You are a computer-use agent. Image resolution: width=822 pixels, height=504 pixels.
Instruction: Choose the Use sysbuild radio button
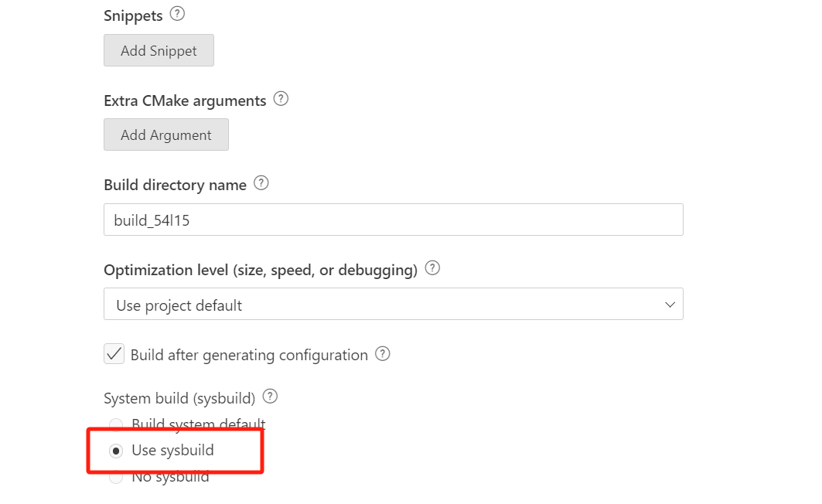[x=116, y=451]
